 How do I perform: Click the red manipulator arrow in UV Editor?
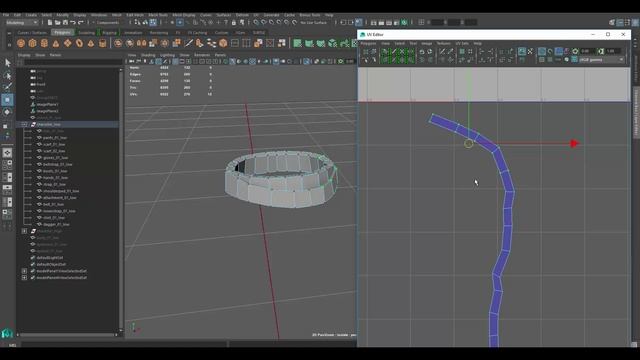click(x=575, y=143)
